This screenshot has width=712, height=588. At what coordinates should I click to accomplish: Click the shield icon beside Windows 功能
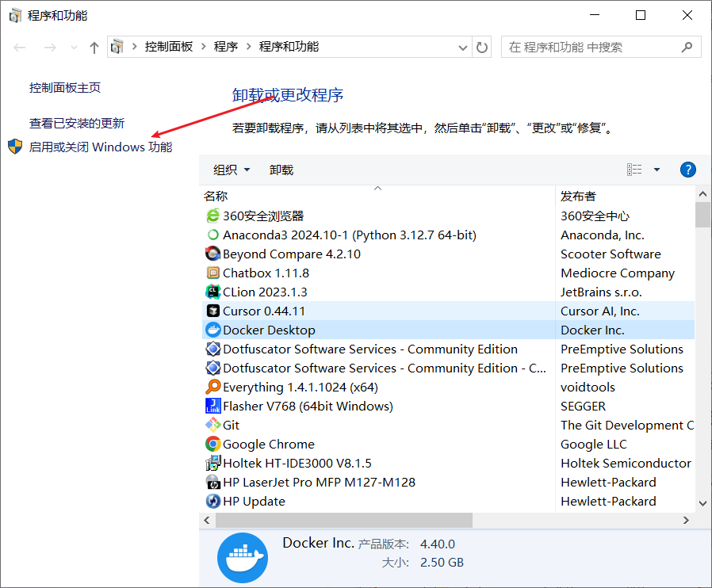15,147
